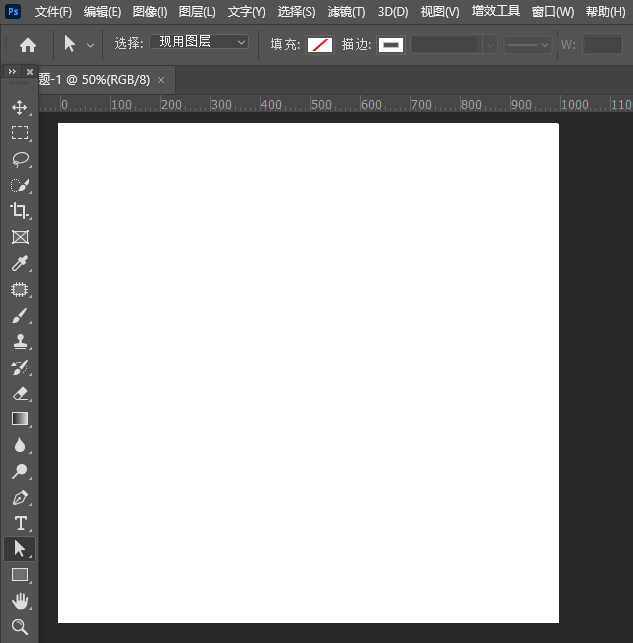Select the Blur tool

tap(20, 445)
